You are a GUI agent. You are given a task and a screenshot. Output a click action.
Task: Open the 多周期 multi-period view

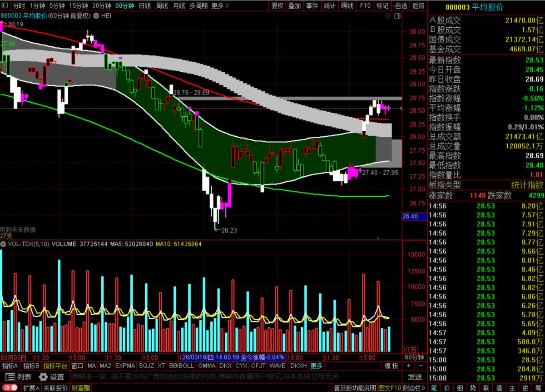(x=199, y=6)
